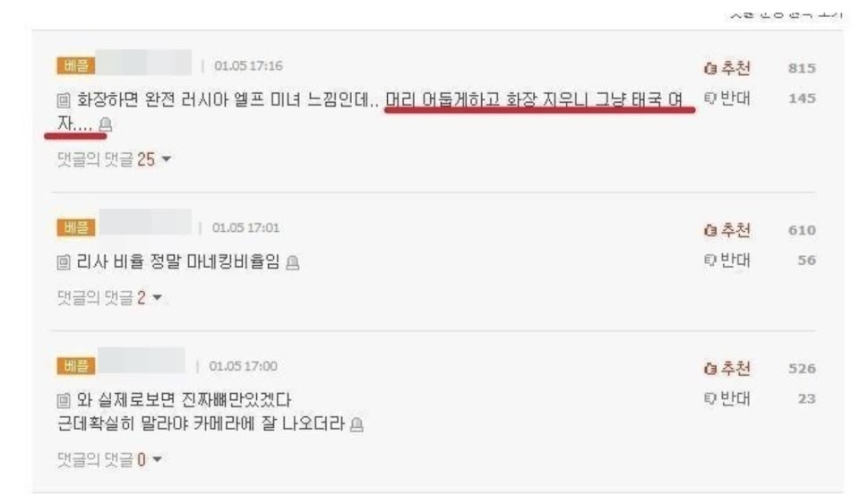The height and width of the screenshot is (504, 860).
Task: Click thumbs-down 반대 icon on 23 comment
Action: [710, 399]
